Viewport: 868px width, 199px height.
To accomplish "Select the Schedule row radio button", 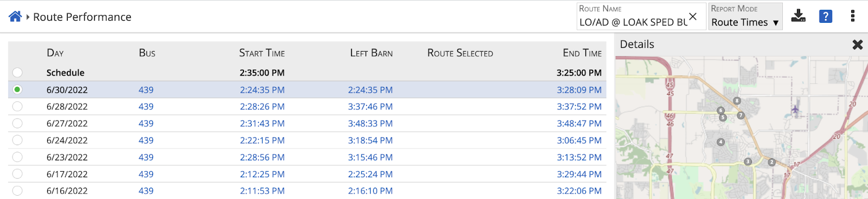I will point(17,72).
